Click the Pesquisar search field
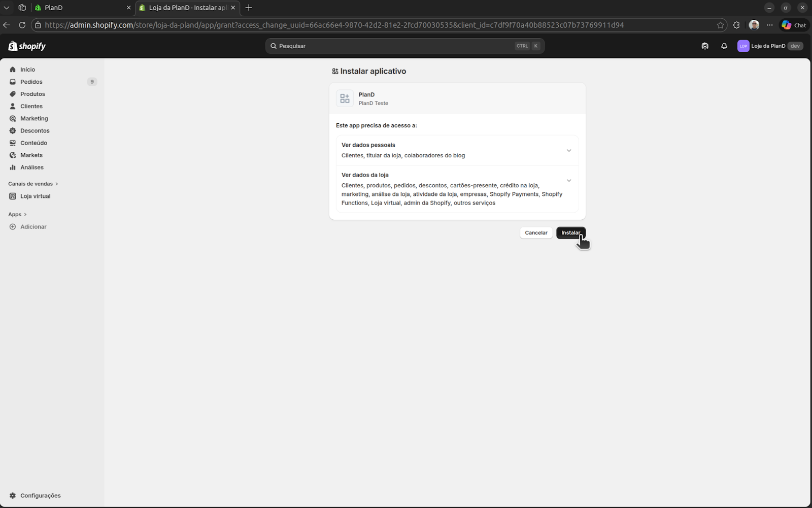 404,46
